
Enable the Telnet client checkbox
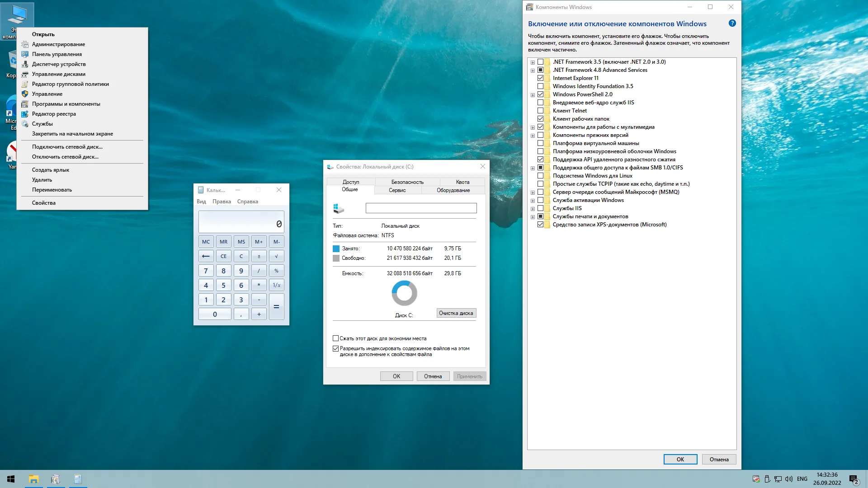pos(540,111)
